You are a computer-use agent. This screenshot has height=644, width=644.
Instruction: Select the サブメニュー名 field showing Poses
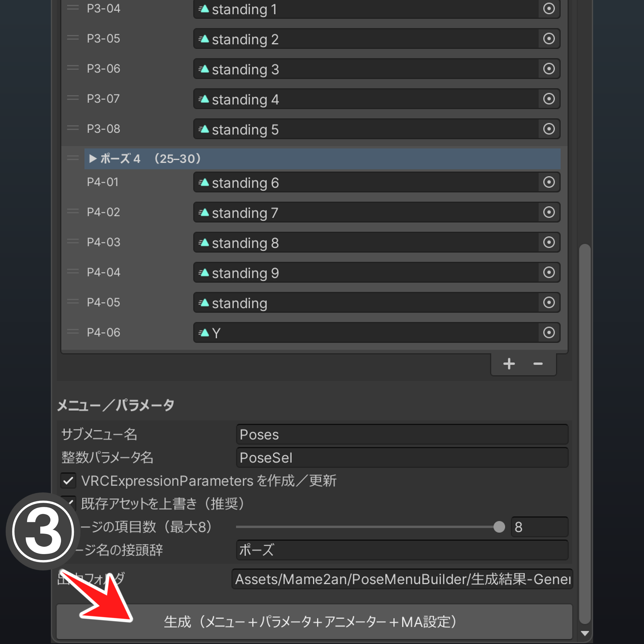point(402,434)
